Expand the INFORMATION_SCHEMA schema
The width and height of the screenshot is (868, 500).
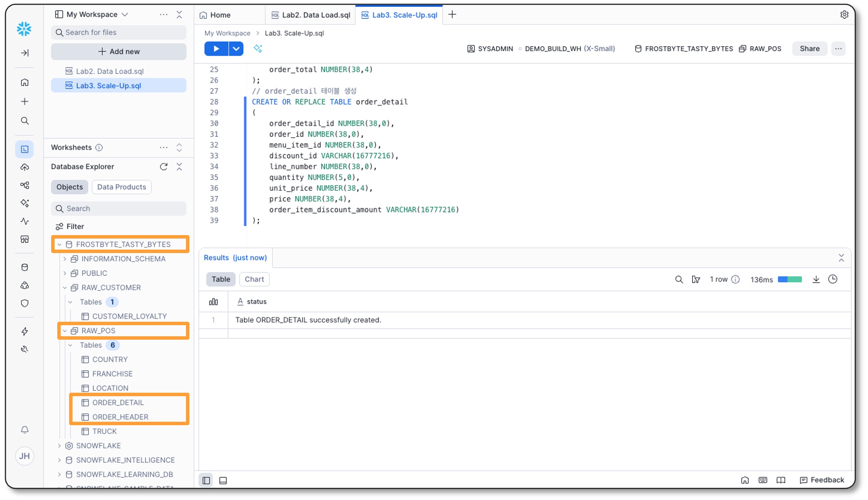tap(65, 259)
